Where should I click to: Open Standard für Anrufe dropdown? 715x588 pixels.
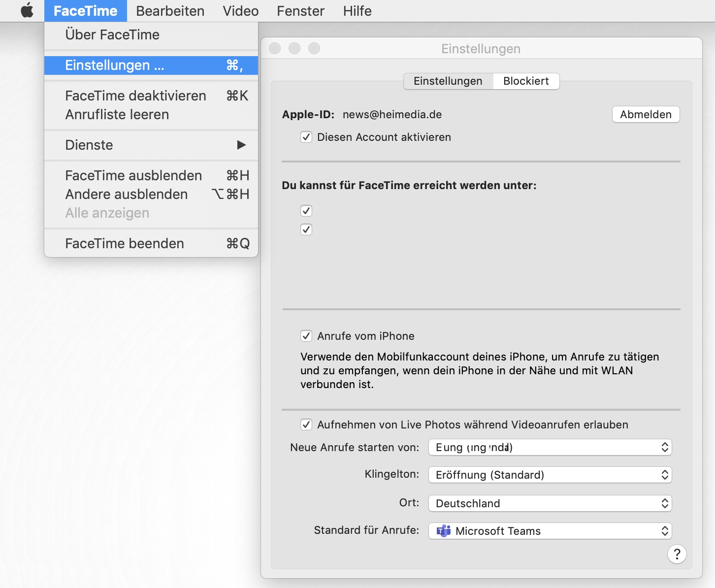(550, 531)
